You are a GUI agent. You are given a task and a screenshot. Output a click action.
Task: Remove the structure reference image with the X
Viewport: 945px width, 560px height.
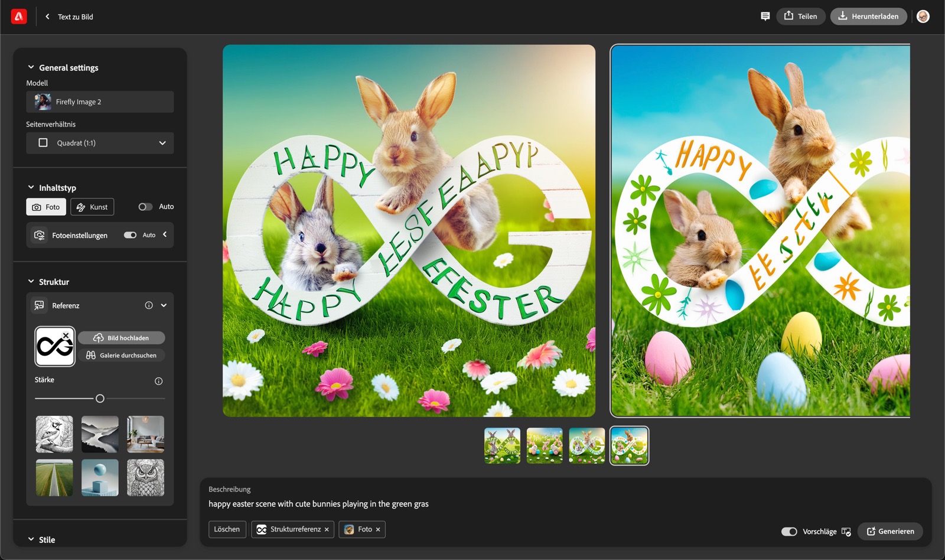point(66,336)
